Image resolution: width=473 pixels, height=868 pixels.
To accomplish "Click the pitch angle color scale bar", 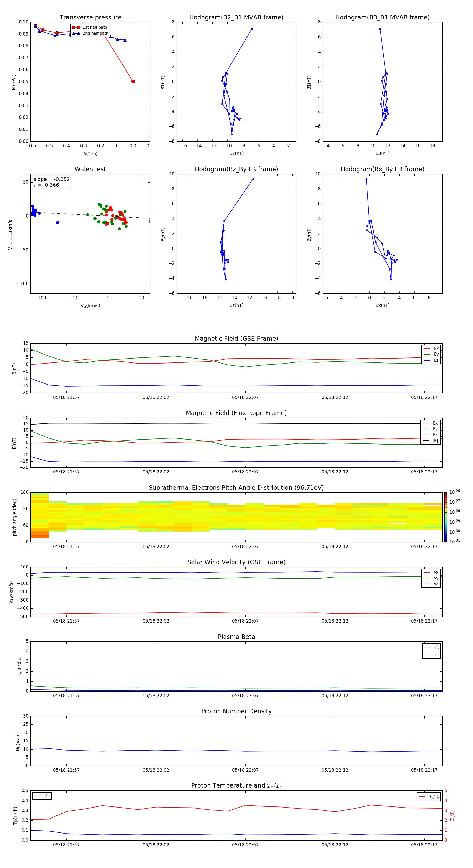I will pyautogui.click(x=445, y=517).
